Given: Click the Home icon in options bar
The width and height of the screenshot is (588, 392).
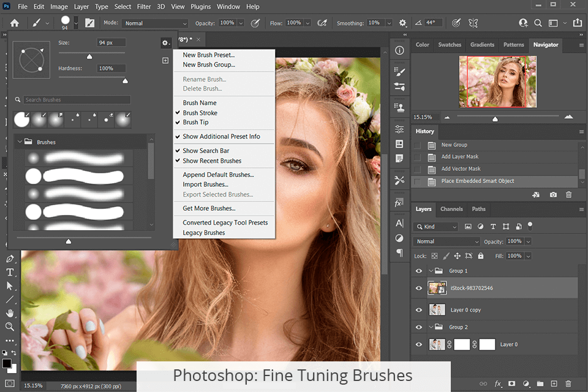Looking at the screenshot, I should 14,23.
